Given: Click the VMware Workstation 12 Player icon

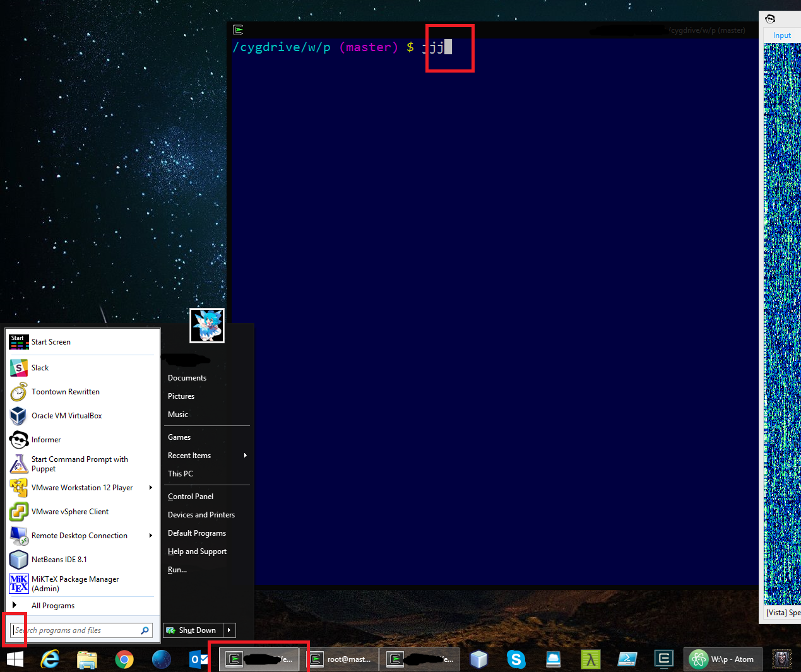Looking at the screenshot, I should pos(19,488).
